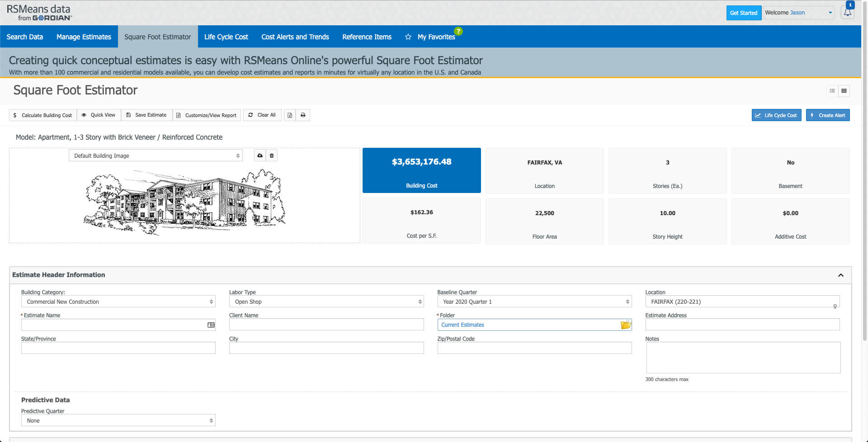Click the Notes text area
Screen dimensions: 868x442
(743, 357)
